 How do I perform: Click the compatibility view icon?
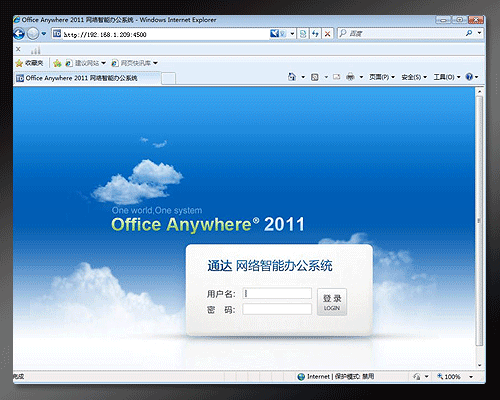tap(303, 34)
